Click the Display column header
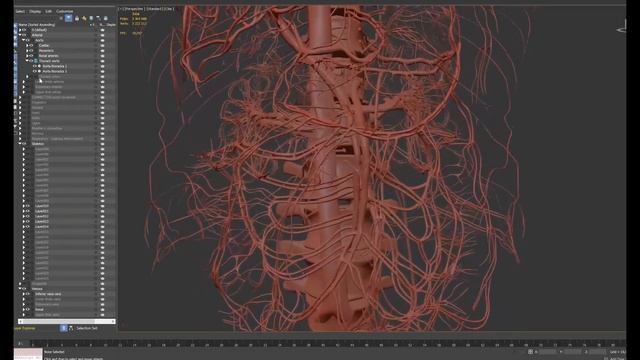Screen dimensions: 640x360 tap(111, 24)
